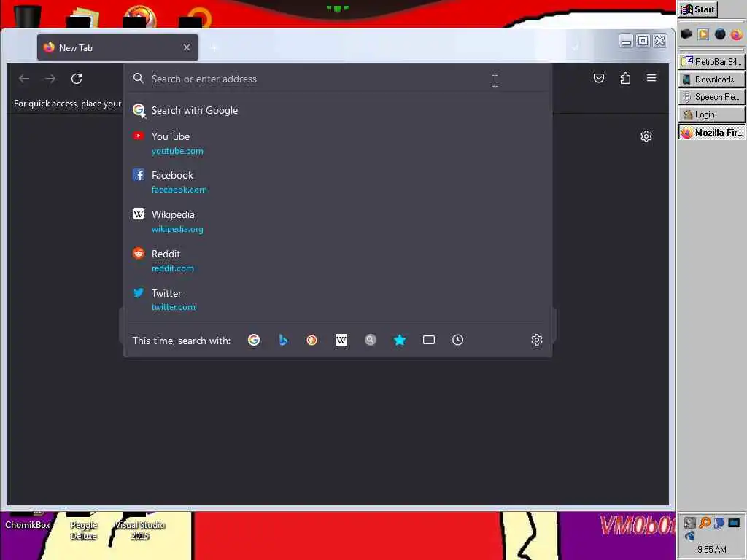Switch to Downloads taskbar item

coord(712,79)
